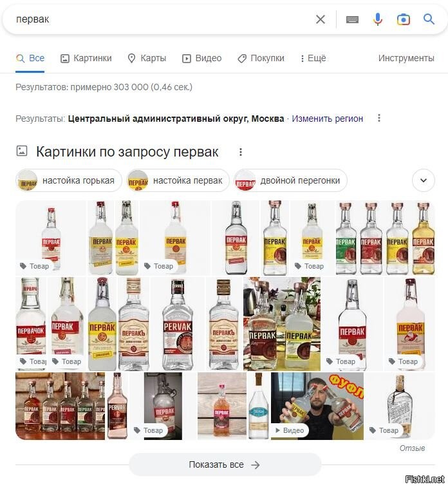Open the Инструменты search tools
Image resolution: width=448 pixels, height=487 pixels.
[x=406, y=58]
